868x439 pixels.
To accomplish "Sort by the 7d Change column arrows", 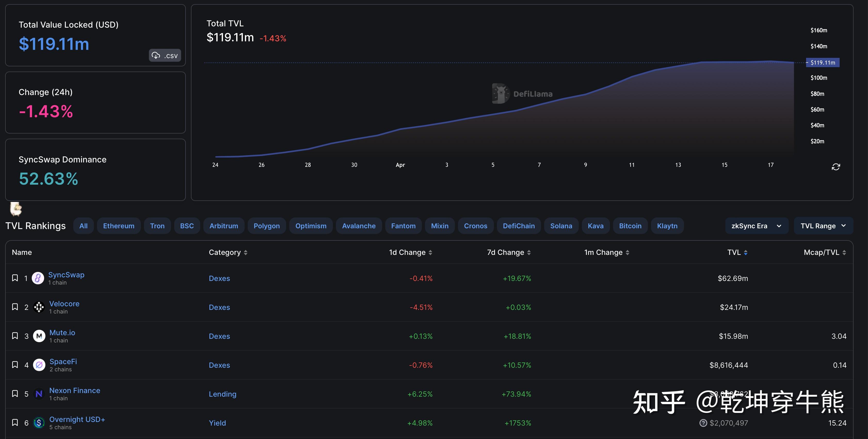I will click(529, 253).
